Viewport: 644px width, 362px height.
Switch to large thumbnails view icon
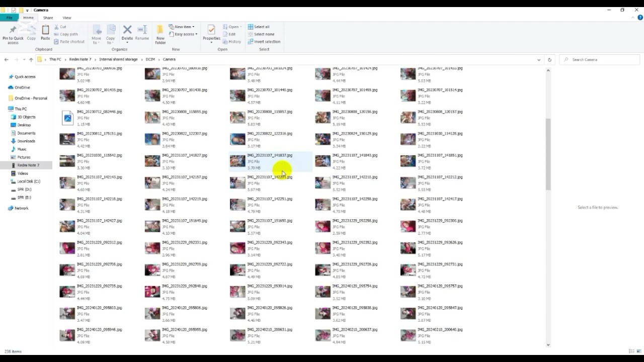click(639, 351)
